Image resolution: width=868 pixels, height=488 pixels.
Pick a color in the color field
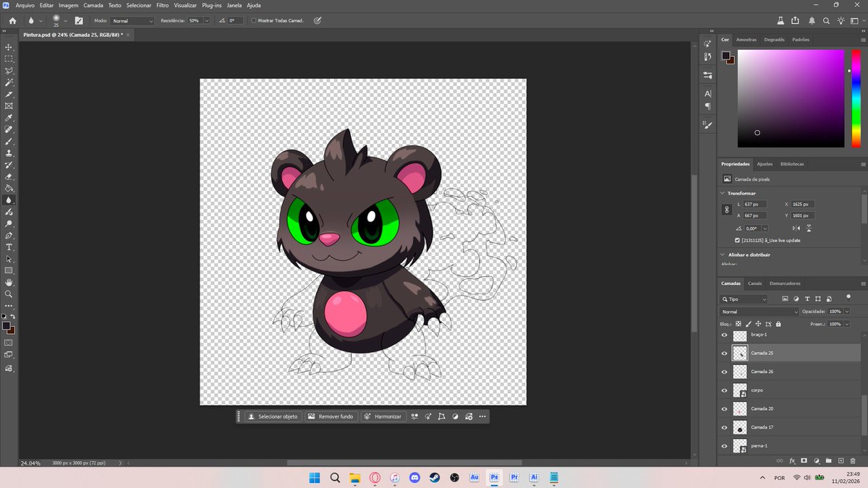coord(791,98)
